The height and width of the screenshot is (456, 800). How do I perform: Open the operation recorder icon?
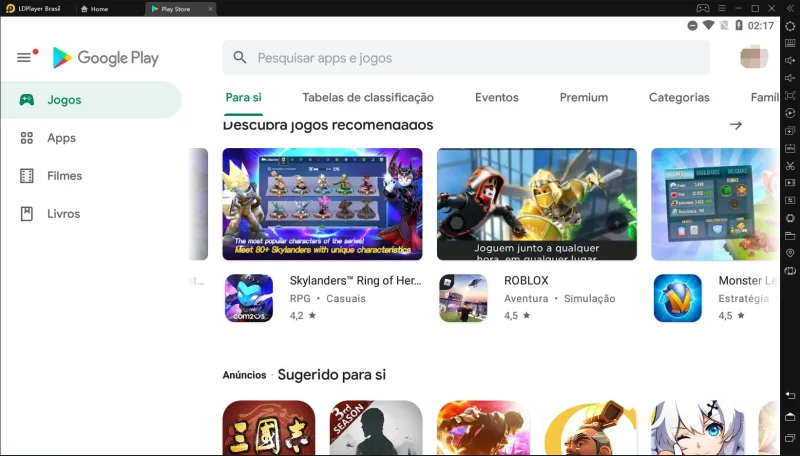pos(790,113)
